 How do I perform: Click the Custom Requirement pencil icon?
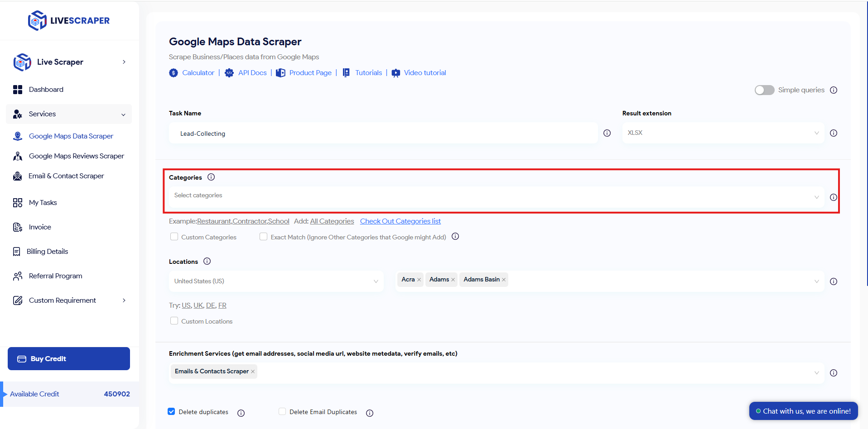(x=18, y=300)
